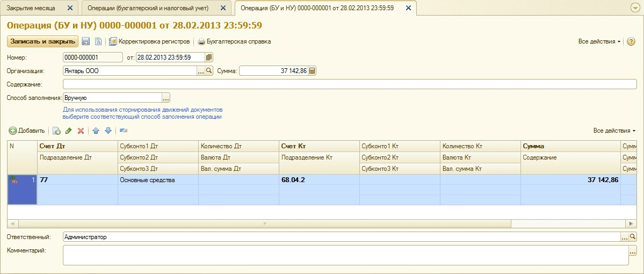Open help with the question mark icon
This screenshot has height=274, width=644.
pos(631,41)
